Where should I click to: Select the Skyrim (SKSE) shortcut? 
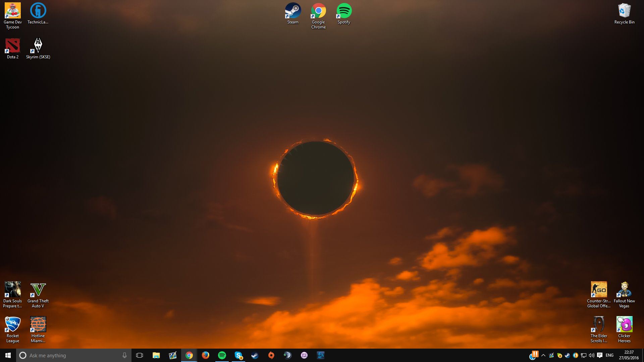point(38,48)
